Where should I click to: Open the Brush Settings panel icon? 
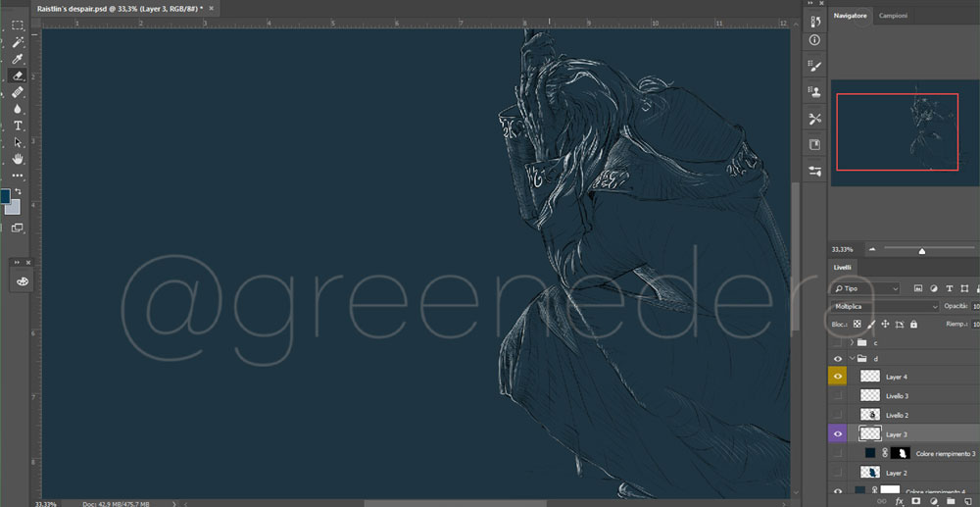(815, 67)
